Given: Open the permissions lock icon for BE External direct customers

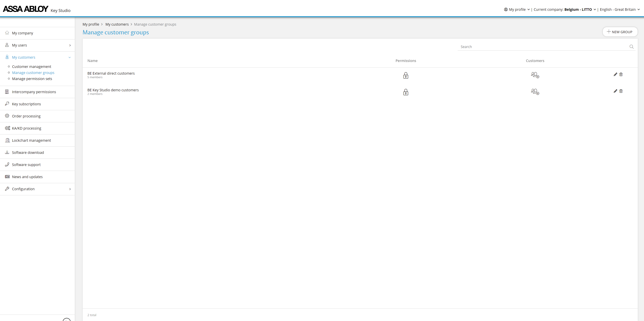Looking at the screenshot, I should click(x=406, y=75).
